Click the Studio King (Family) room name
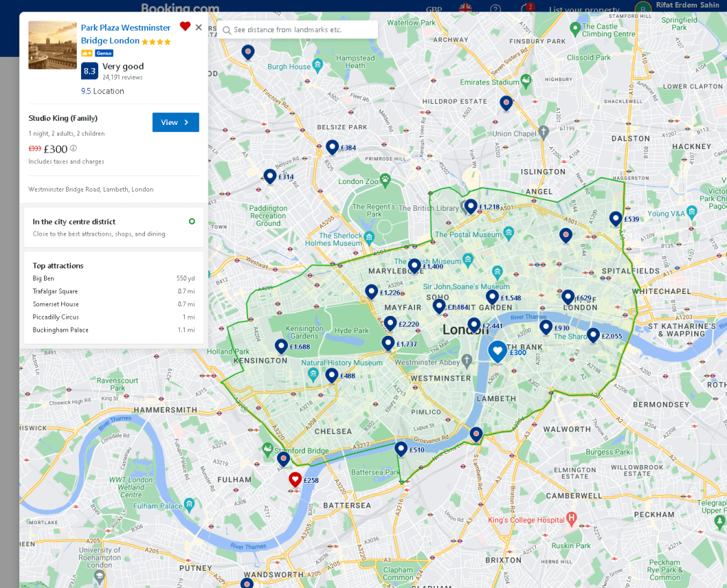This screenshot has height=588, width=727. (63, 118)
